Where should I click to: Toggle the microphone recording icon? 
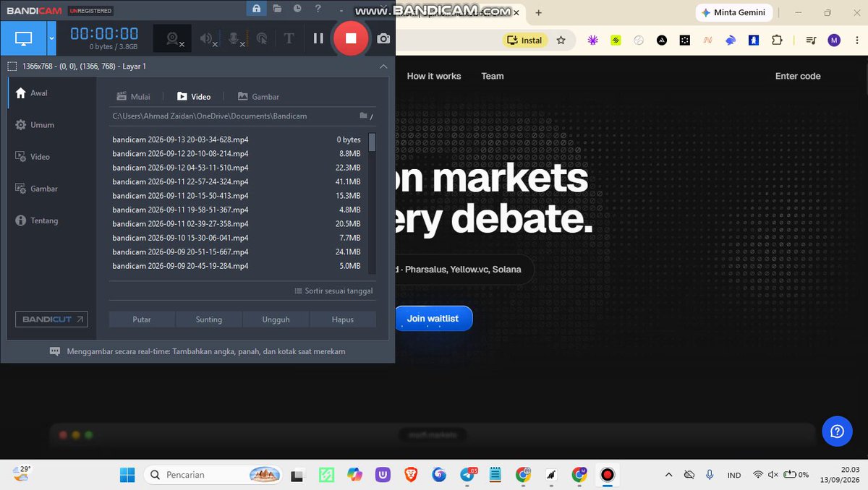(236, 38)
